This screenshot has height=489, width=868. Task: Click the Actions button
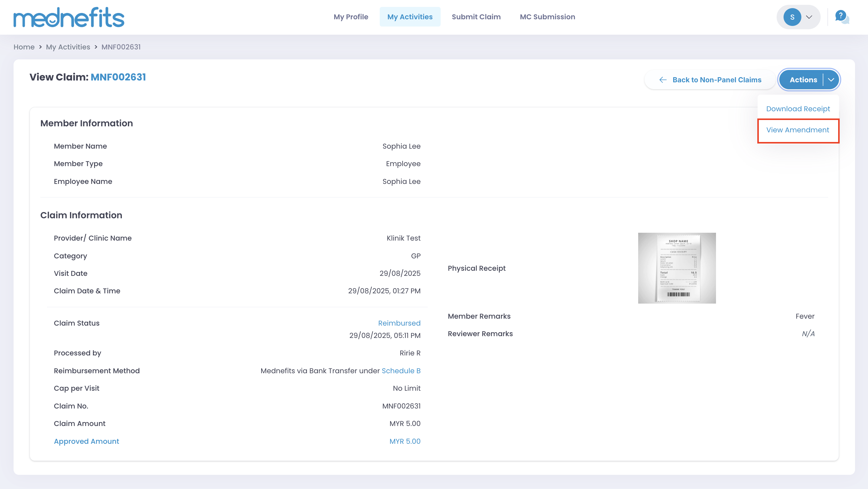(803, 80)
